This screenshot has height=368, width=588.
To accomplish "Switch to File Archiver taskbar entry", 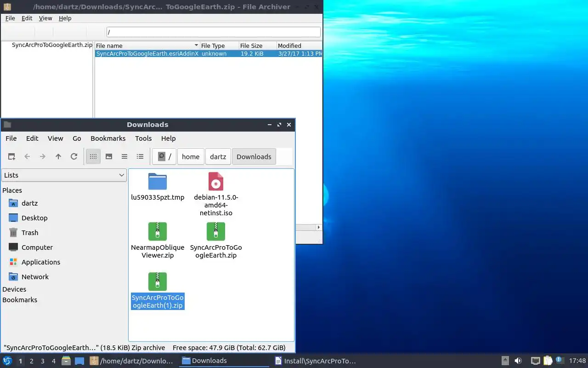I will tap(133, 361).
